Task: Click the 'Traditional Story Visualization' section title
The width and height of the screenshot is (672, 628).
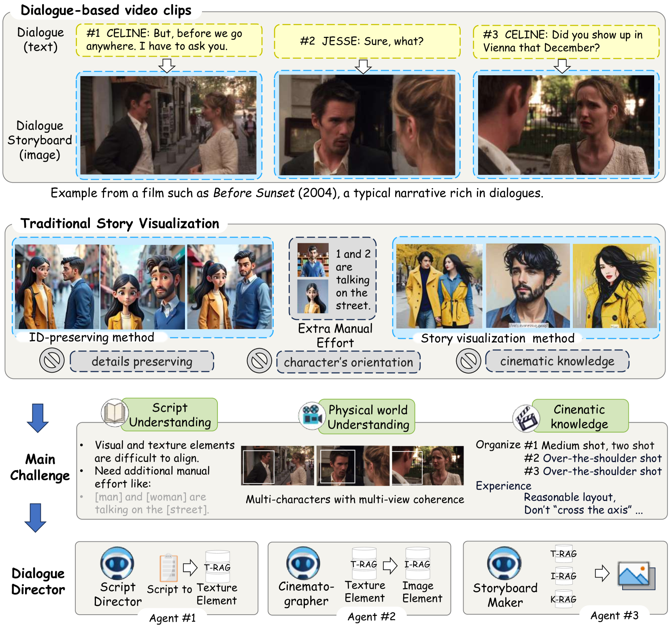Action: click(x=120, y=223)
